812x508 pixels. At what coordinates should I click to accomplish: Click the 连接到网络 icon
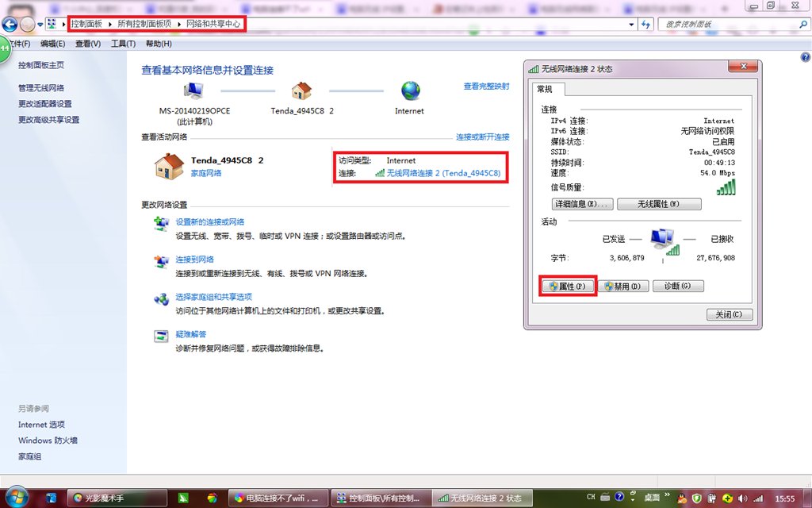(x=161, y=262)
